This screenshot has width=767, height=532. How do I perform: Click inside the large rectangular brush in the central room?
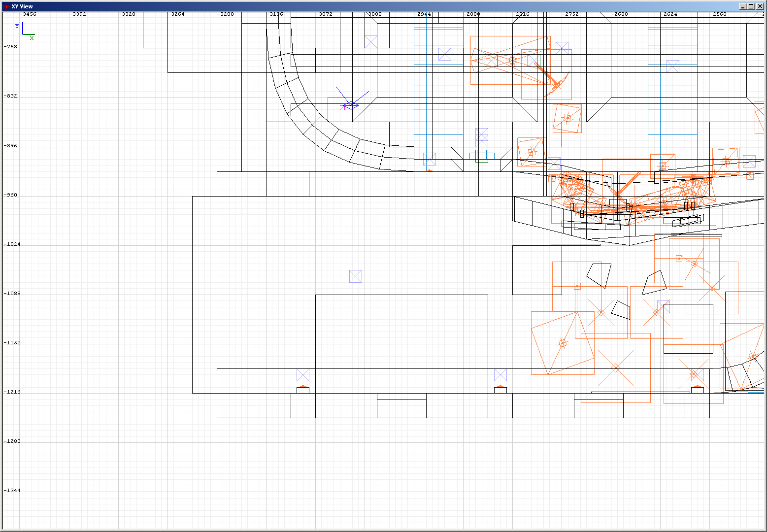tap(401, 330)
